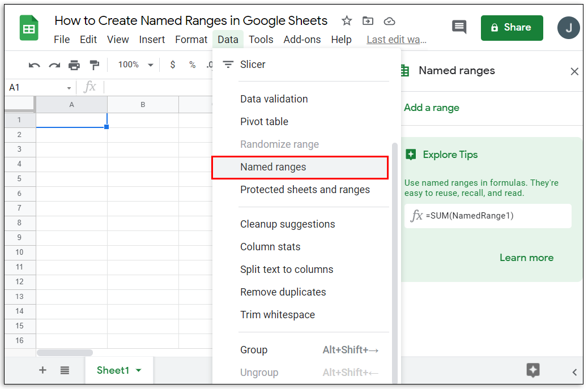Open the Sheet1 tab options arrow
This screenshot has width=588, height=389.
click(138, 370)
